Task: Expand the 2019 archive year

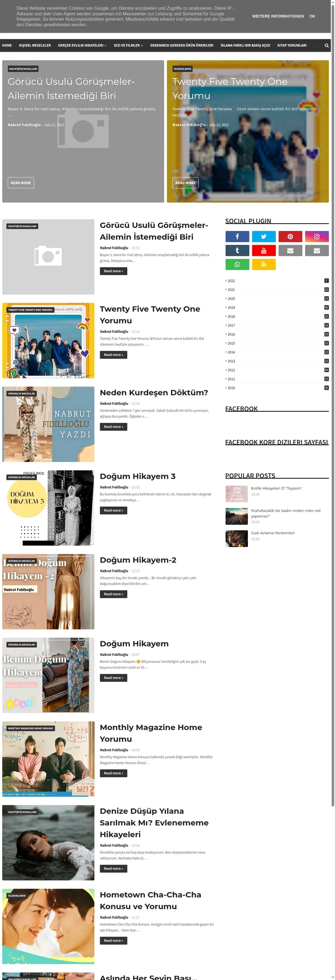Action: (x=231, y=308)
